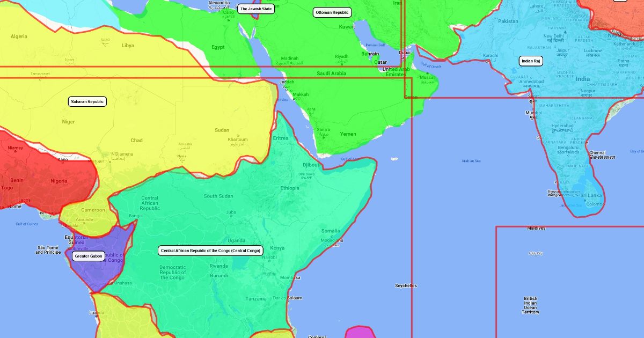This screenshot has height=338, width=644.
Task: Click the Nairobi city label
Action: coord(269,258)
